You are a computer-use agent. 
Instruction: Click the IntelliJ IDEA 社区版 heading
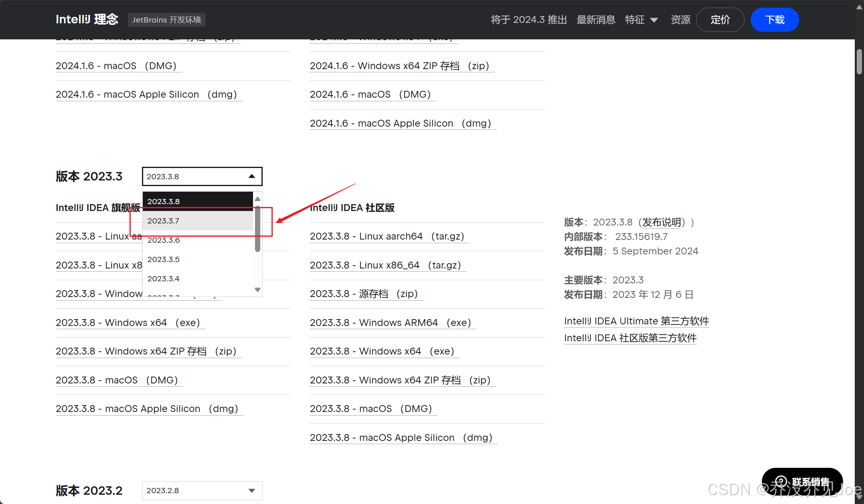point(352,208)
